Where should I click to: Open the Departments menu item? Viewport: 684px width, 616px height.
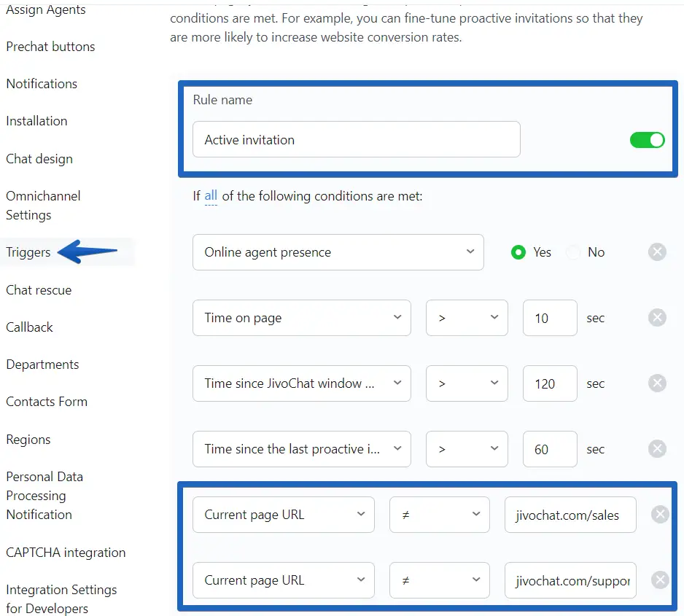click(x=42, y=364)
